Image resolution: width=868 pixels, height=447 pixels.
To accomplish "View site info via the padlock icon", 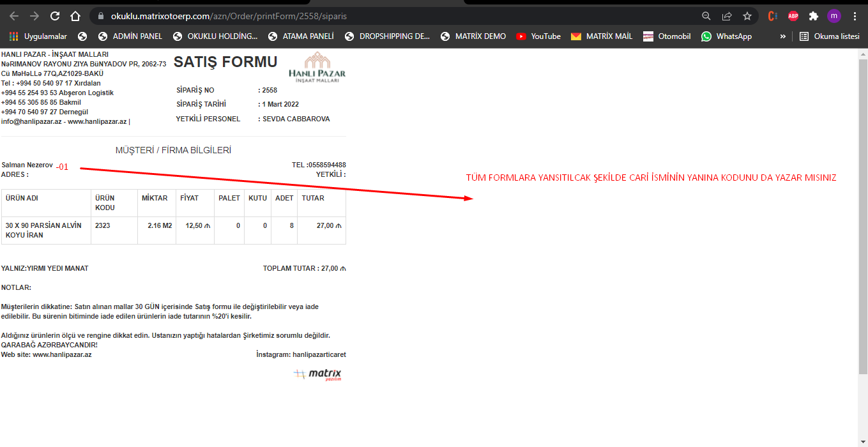I will click(101, 16).
